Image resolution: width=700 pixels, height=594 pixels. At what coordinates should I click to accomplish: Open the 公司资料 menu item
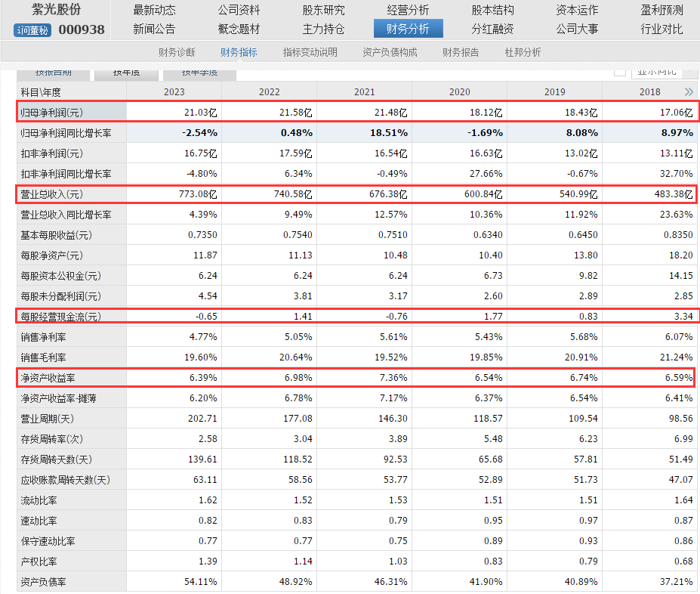tap(239, 10)
